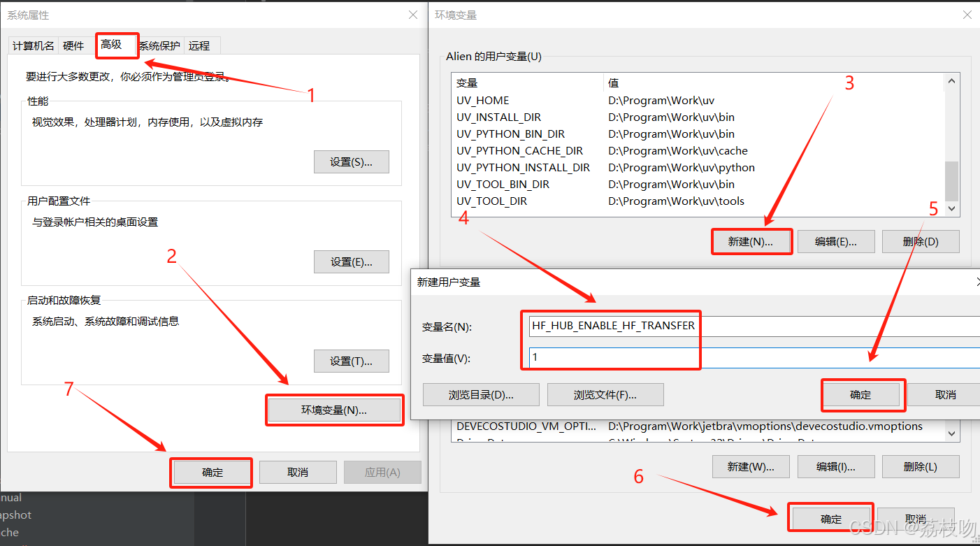Click 删除(L) for system variables
This screenshot has width=980, height=546.
[x=921, y=466]
